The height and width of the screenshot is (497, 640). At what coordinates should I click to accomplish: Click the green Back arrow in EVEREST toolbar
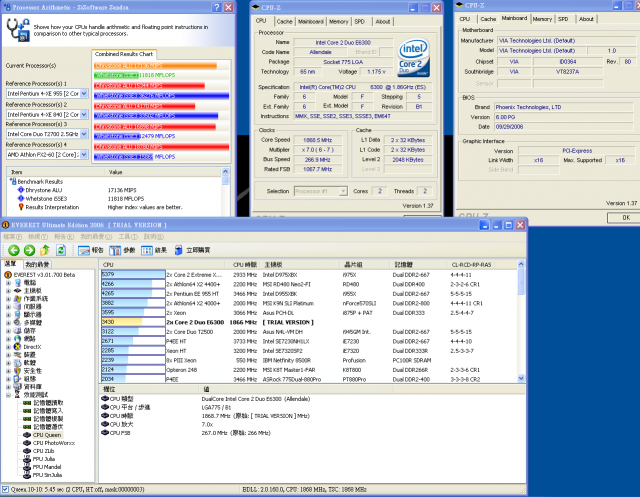pos(13,250)
